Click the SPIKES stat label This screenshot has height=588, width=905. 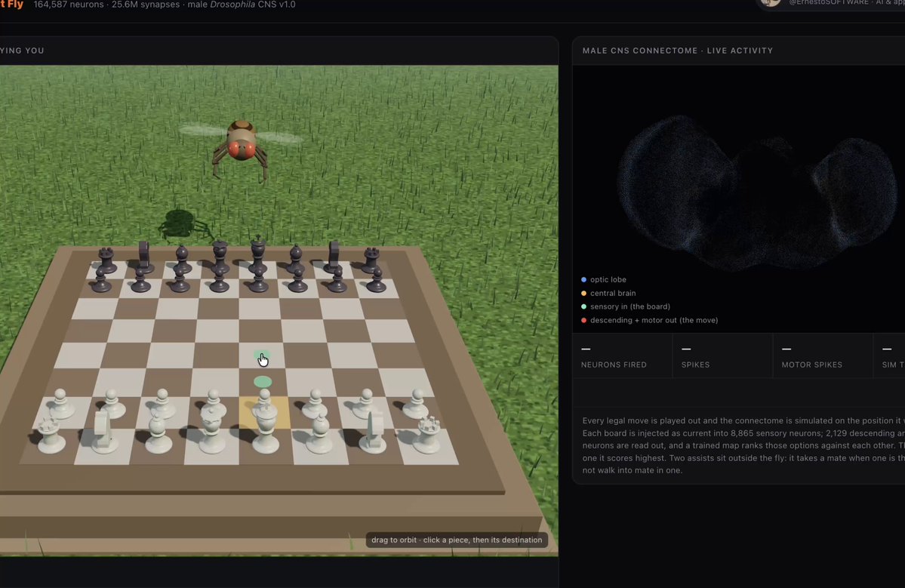point(695,365)
